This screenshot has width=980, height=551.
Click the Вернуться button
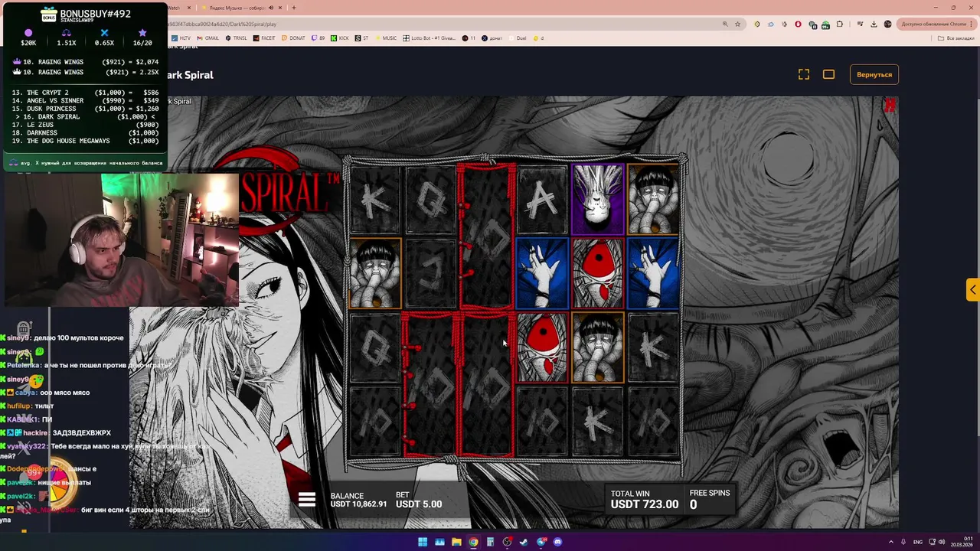[874, 74]
